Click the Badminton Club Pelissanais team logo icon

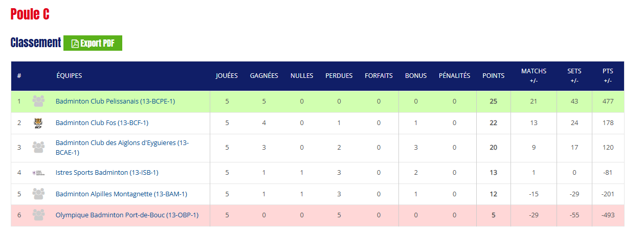(38, 101)
